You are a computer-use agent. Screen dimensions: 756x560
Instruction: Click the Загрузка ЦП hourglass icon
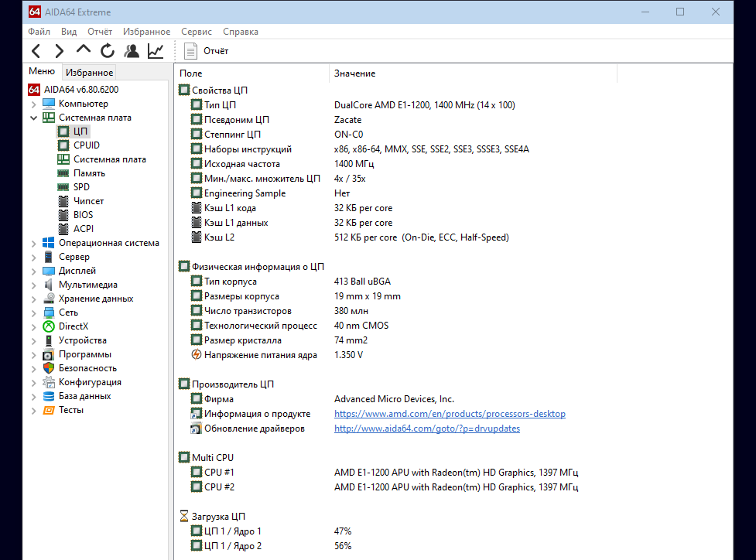(184, 517)
